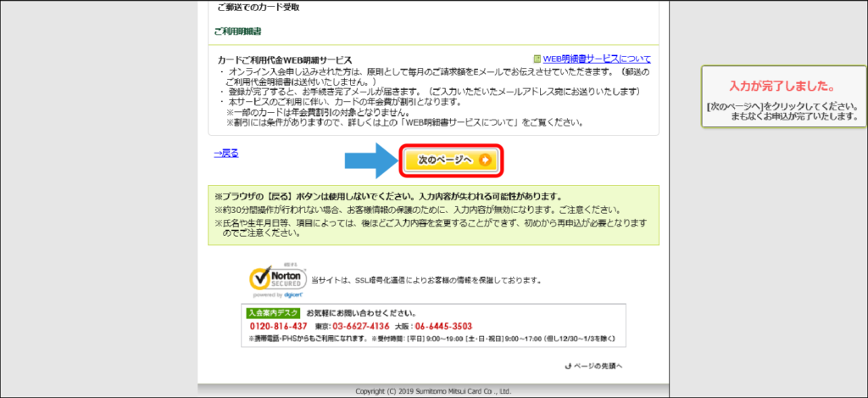Click the bold browser 戻る button warning text

[x=388, y=196]
